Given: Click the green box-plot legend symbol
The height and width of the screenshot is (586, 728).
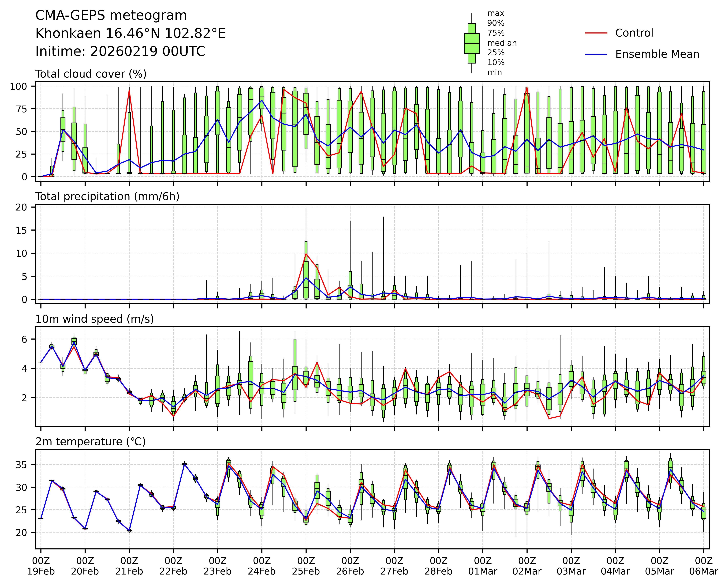Looking at the screenshot, I should 471,43.
